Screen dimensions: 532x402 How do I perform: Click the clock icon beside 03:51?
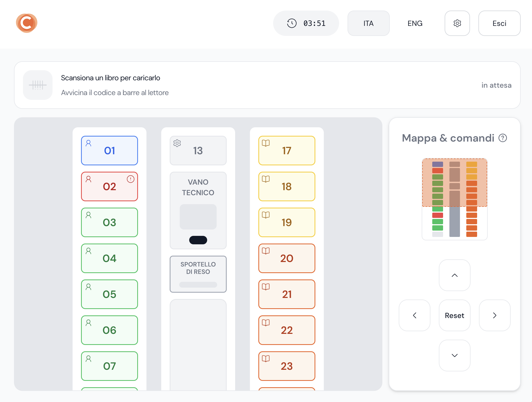click(292, 23)
